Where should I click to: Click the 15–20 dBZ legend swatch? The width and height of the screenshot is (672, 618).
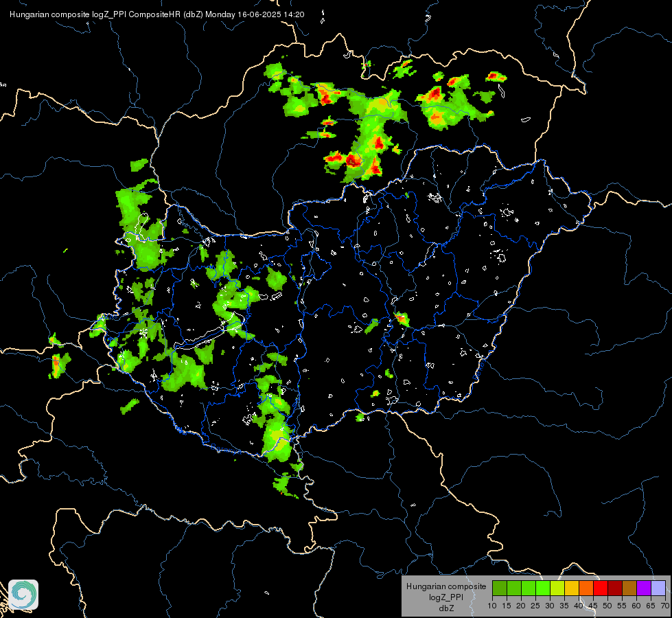pos(514,588)
